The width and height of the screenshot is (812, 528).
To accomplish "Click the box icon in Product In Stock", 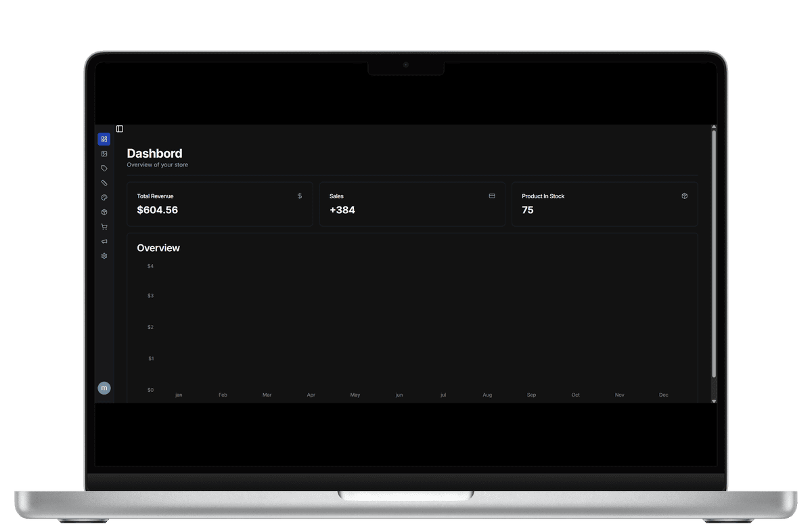I will pyautogui.click(x=684, y=196).
